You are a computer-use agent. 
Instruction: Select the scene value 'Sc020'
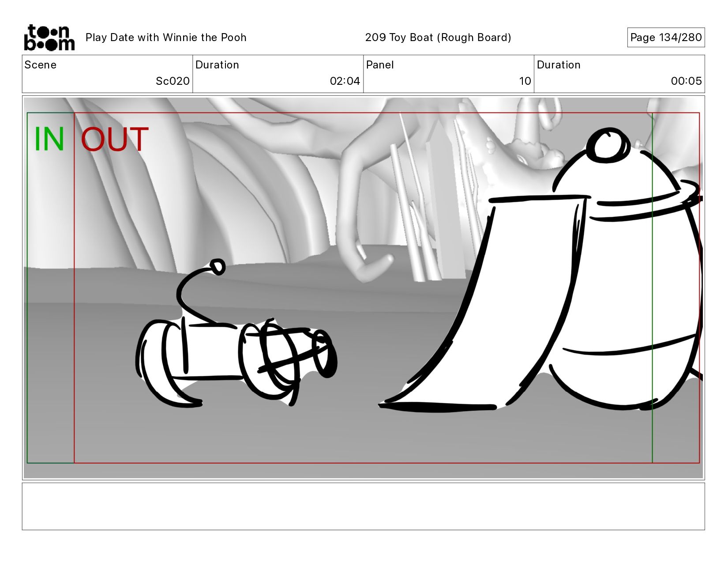point(173,81)
